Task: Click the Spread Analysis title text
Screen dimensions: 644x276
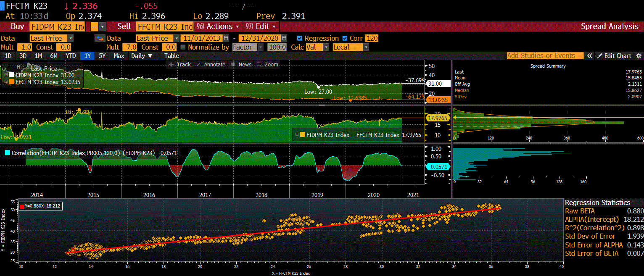Action: pos(610,26)
